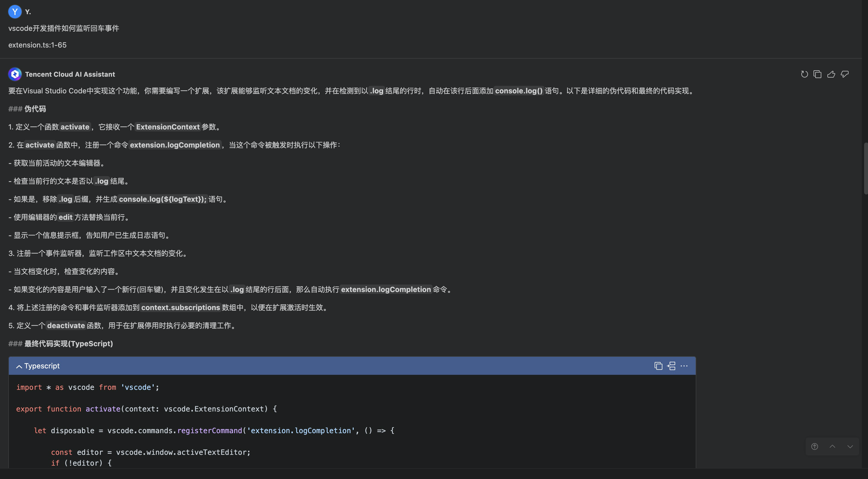Click the user avatar Y
The image size is (868, 479).
point(15,12)
